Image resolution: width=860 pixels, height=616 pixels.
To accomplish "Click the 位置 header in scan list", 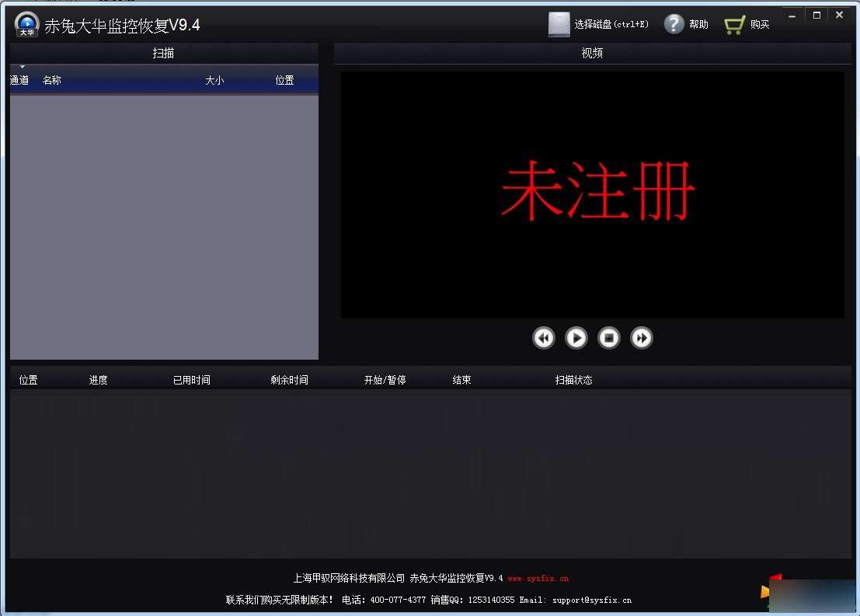I will 284,80.
